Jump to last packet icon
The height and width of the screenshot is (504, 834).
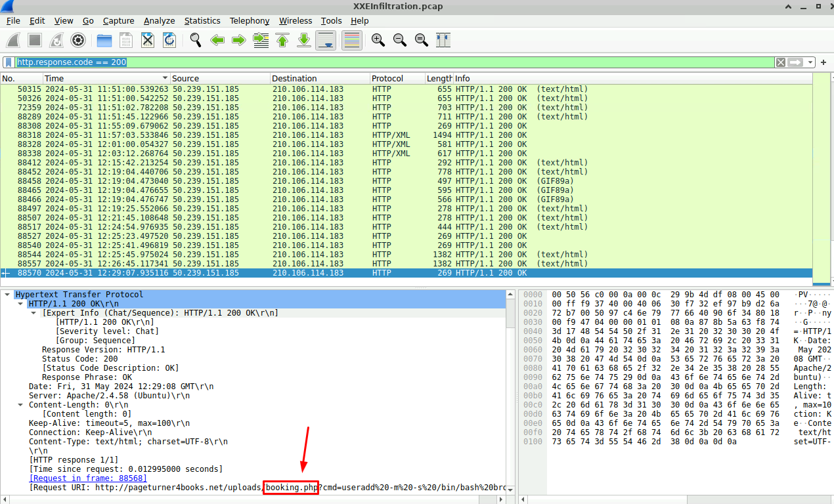(x=304, y=40)
